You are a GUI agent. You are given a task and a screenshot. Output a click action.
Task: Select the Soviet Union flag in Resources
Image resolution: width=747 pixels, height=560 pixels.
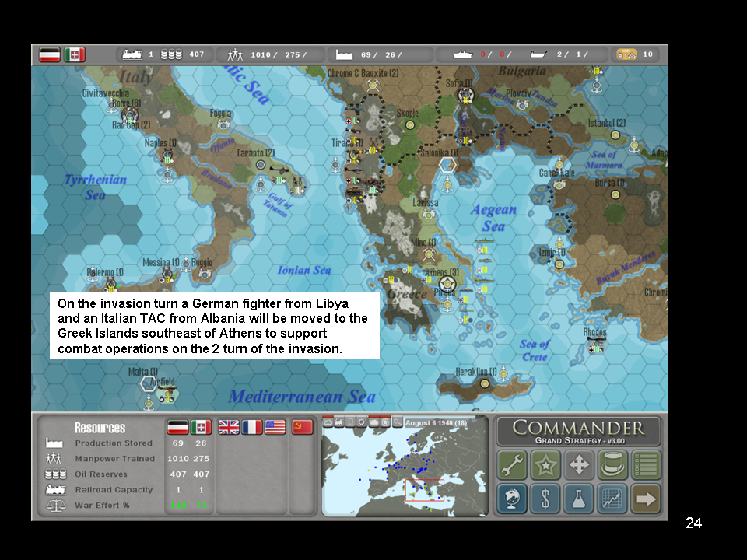point(302,427)
